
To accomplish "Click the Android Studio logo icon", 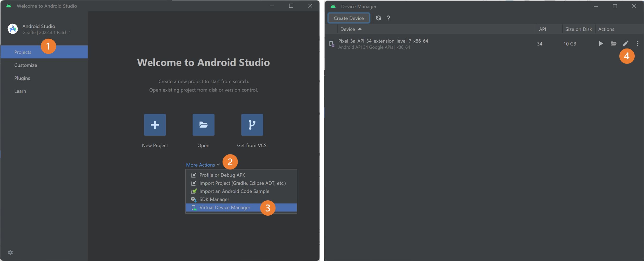I will 13,29.
